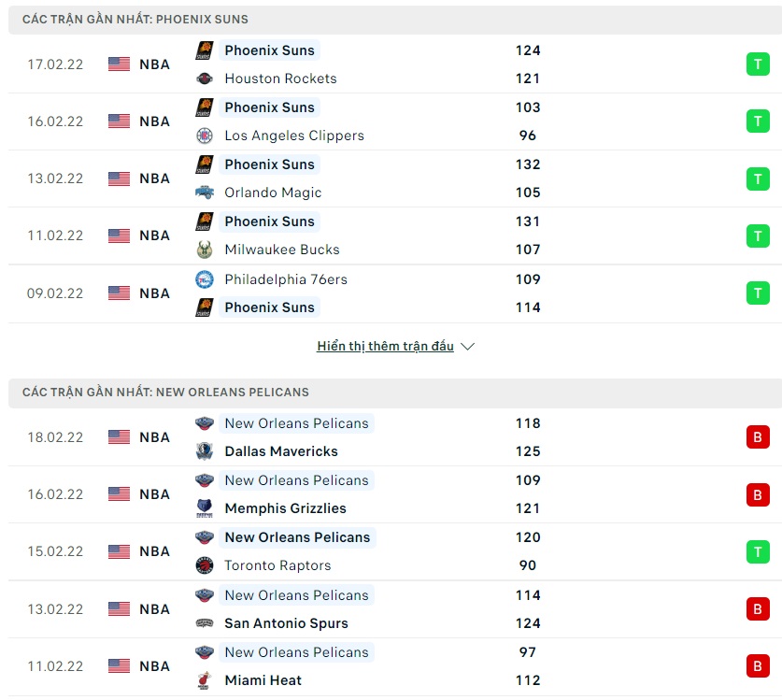Click the Orlando Magic team logo
This screenshot has width=782, height=700.
click(205, 193)
